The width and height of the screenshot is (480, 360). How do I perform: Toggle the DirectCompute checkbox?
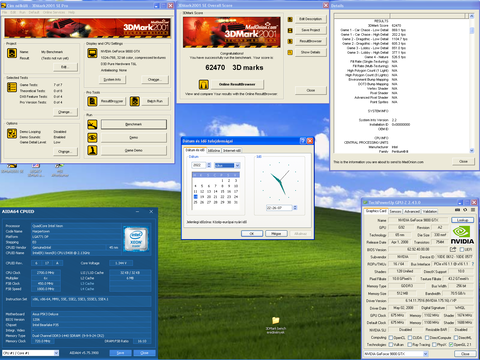click(427, 338)
